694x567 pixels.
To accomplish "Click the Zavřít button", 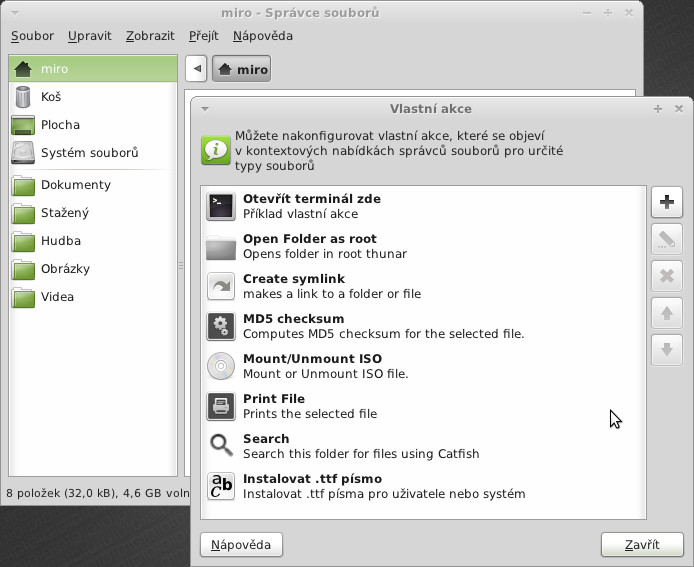I will 642,544.
